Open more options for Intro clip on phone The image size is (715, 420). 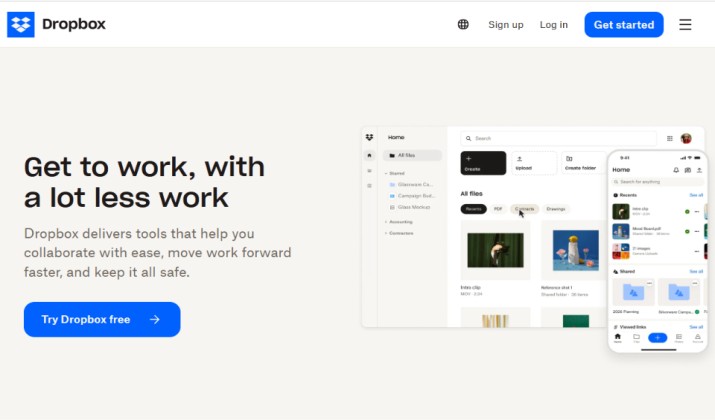click(x=697, y=212)
